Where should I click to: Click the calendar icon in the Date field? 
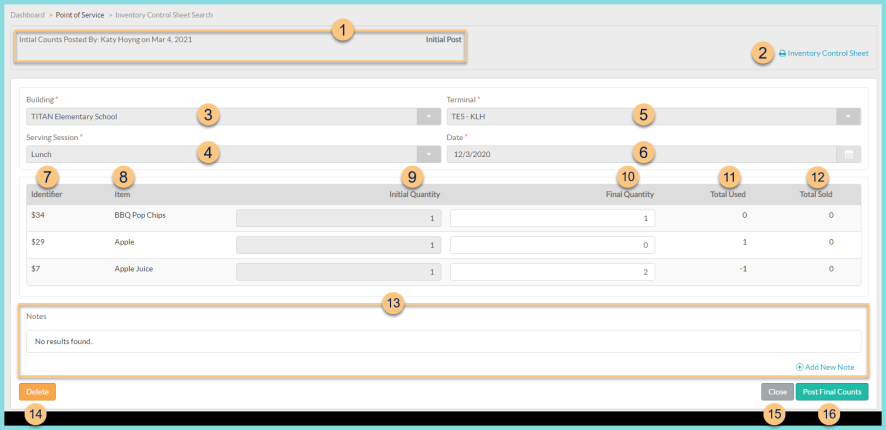849,154
